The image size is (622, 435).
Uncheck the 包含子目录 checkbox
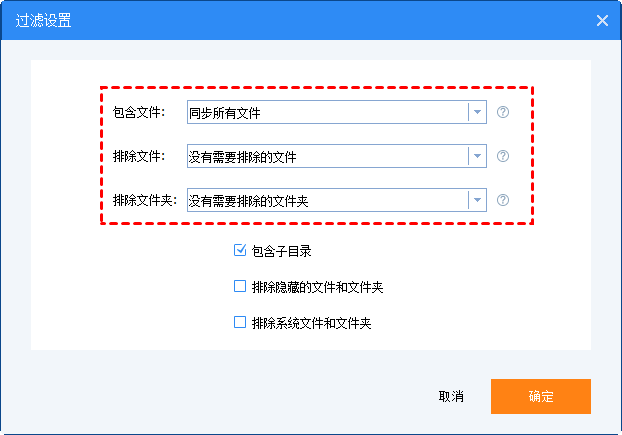point(240,251)
